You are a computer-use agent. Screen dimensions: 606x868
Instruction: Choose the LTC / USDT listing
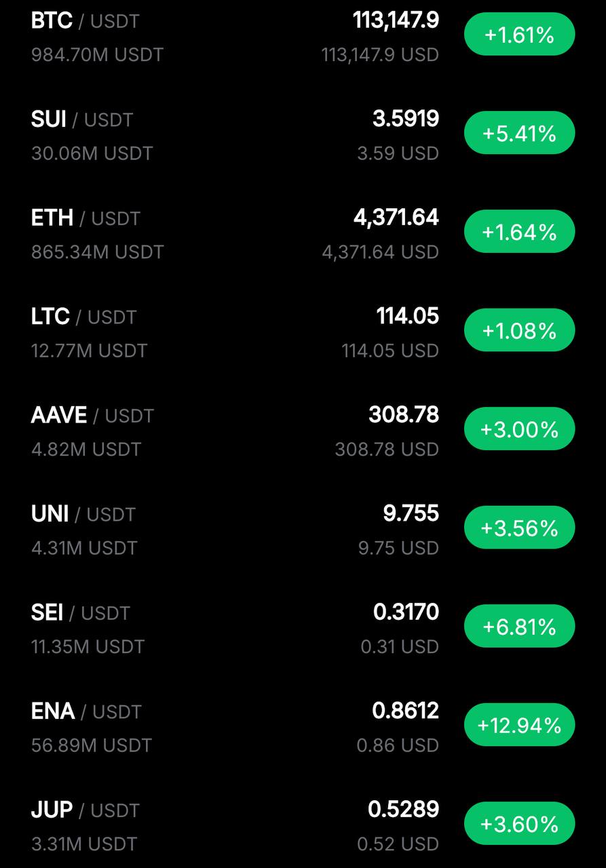click(303, 332)
